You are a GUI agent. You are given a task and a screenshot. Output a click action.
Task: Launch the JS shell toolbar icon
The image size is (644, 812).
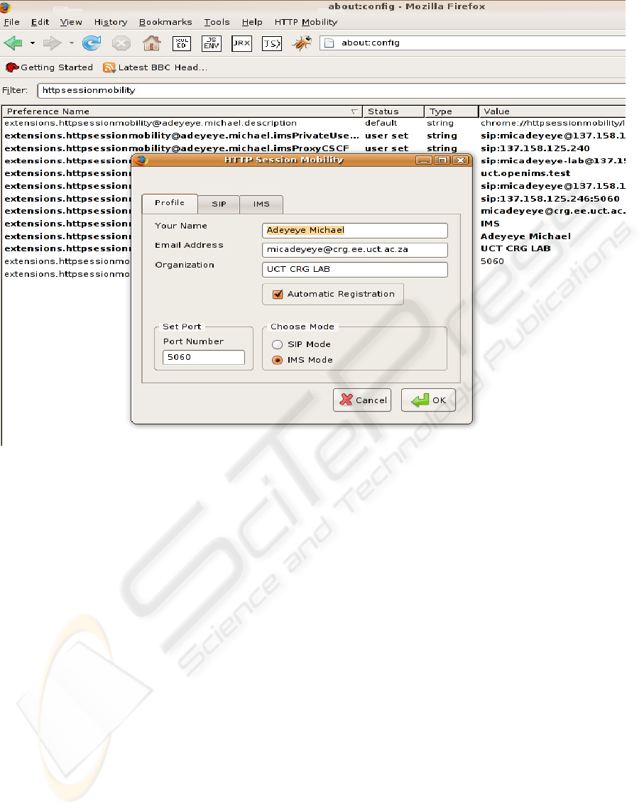[271, 43]
